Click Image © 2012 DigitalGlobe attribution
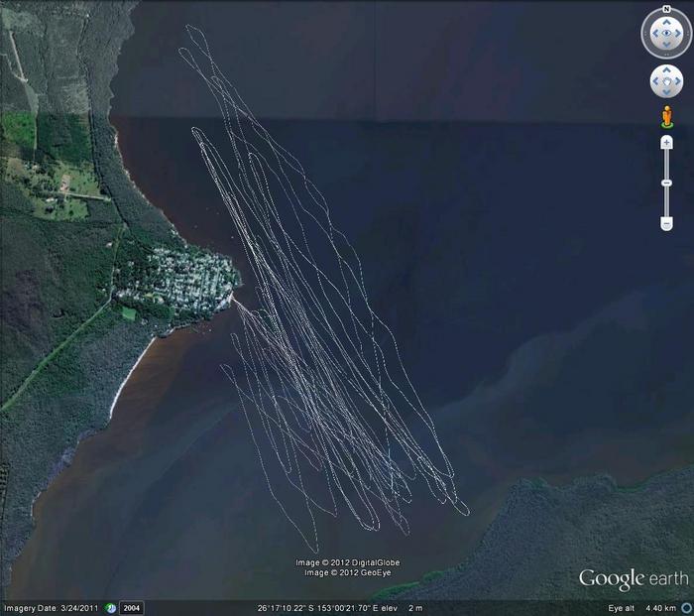The image size is (694, 616). (x=347, y=562)
